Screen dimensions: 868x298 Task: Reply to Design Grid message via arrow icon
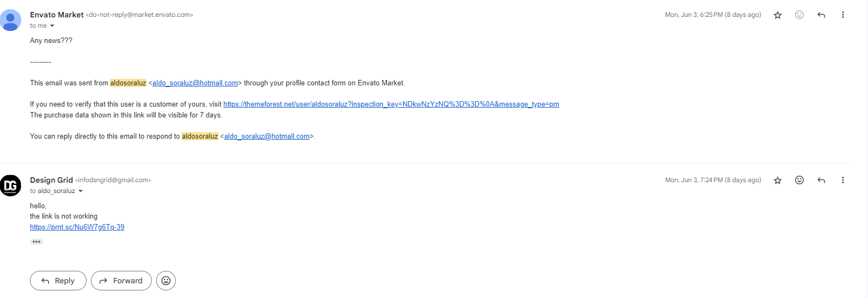click(821, 180)
